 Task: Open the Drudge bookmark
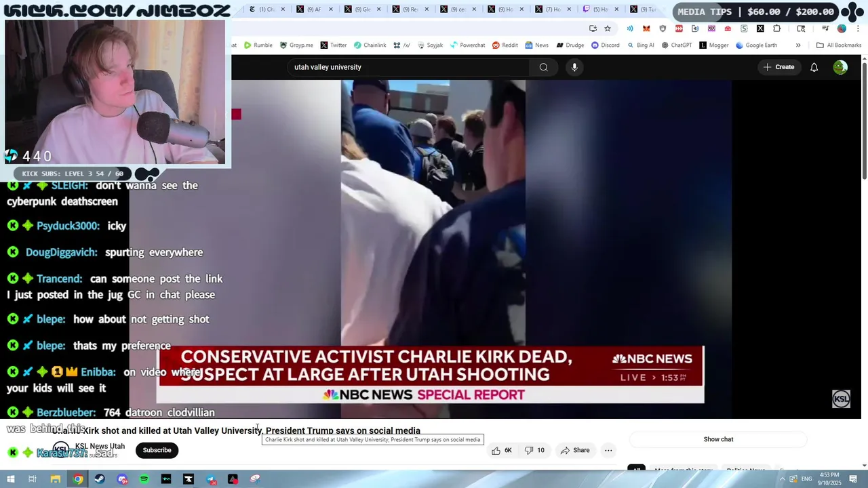tap(570, 45)
